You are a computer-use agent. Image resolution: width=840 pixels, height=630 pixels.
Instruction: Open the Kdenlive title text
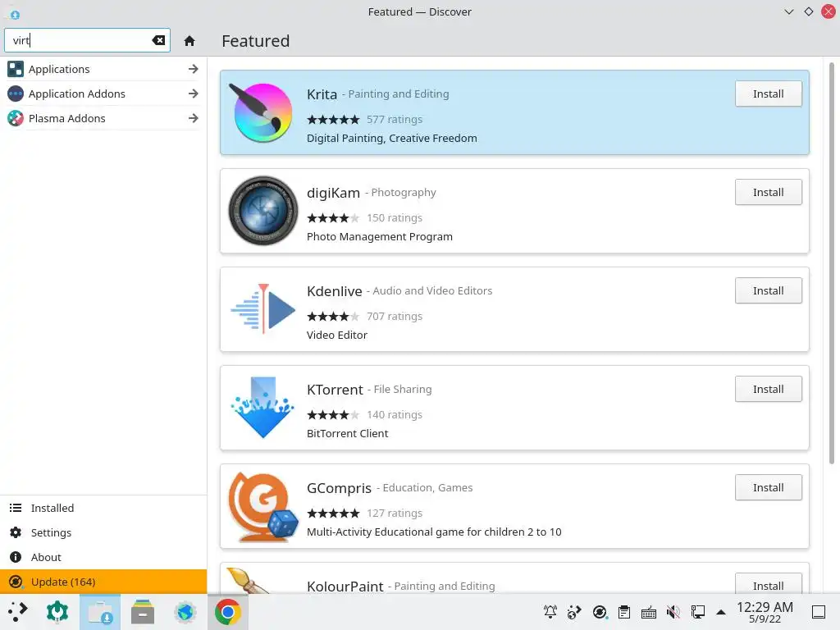click(x=335, y=291)
